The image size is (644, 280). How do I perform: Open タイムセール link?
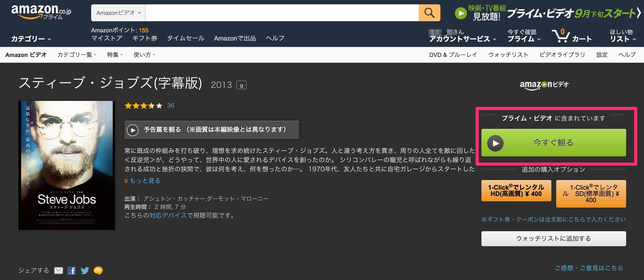click(x=185, y=38)
